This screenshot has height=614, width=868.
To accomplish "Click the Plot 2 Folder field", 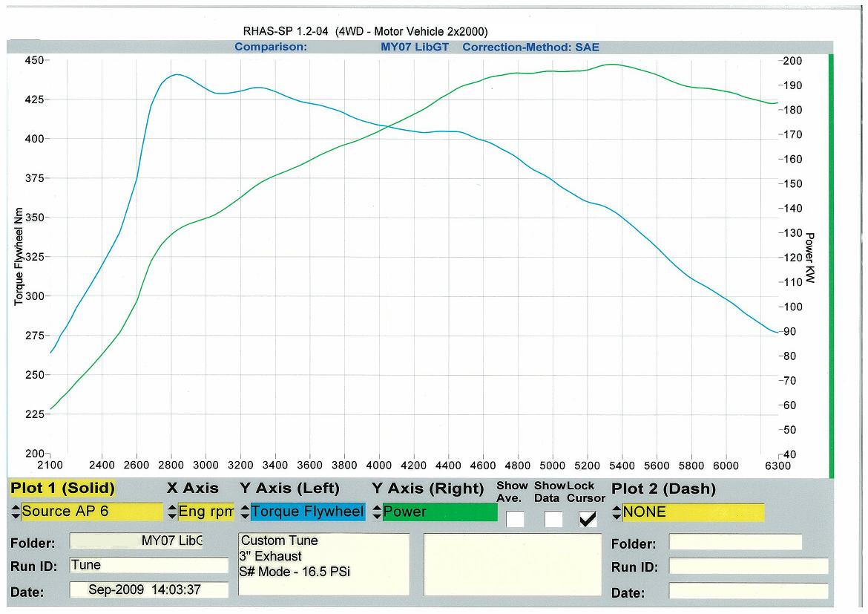I will tap(736, 542).
